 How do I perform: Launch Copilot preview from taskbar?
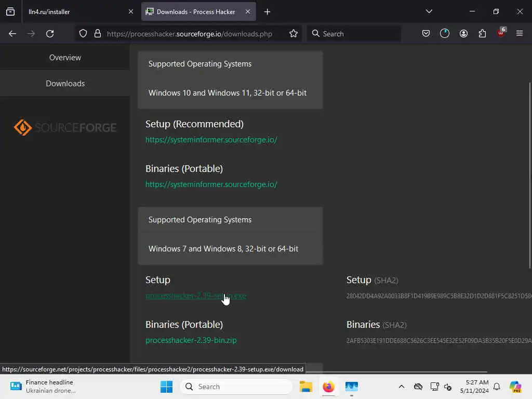(515, 387)
